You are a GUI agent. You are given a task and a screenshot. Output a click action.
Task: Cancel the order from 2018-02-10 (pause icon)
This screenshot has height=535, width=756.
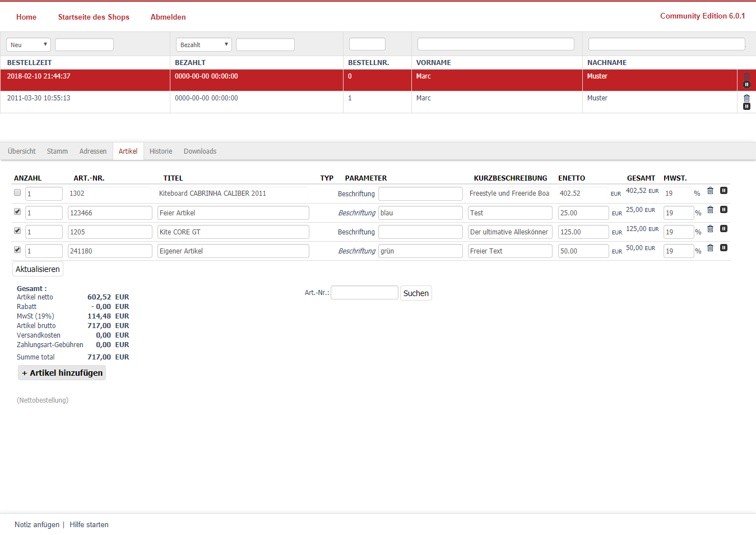[746, 84]
